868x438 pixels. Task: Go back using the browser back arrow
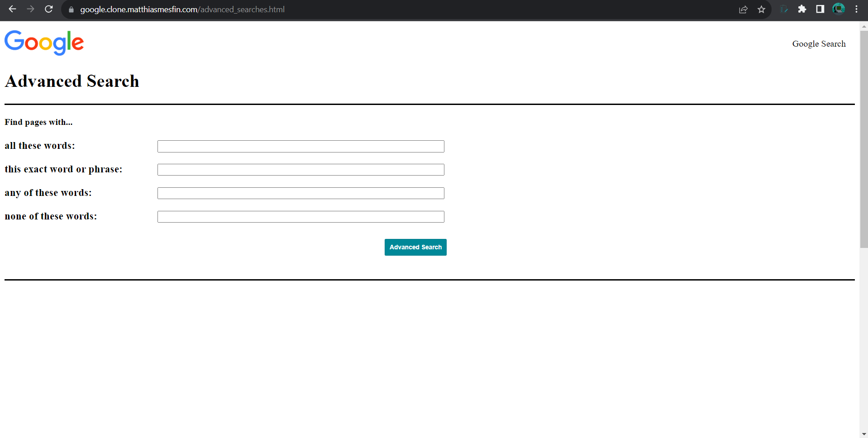pyautogui.click(x=12, y=9)
